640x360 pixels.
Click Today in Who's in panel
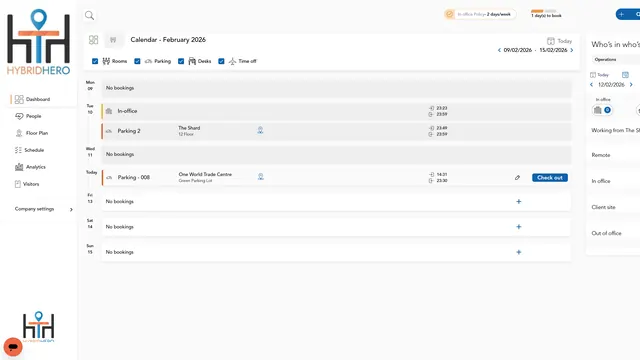[x=599, y=75]
